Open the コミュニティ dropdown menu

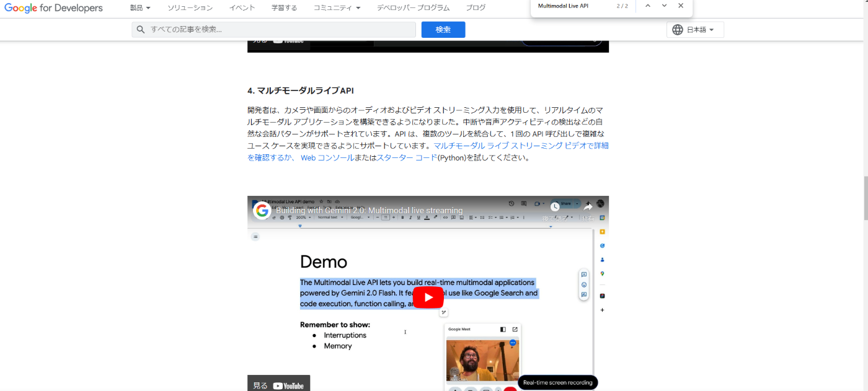tap(337, 8)
